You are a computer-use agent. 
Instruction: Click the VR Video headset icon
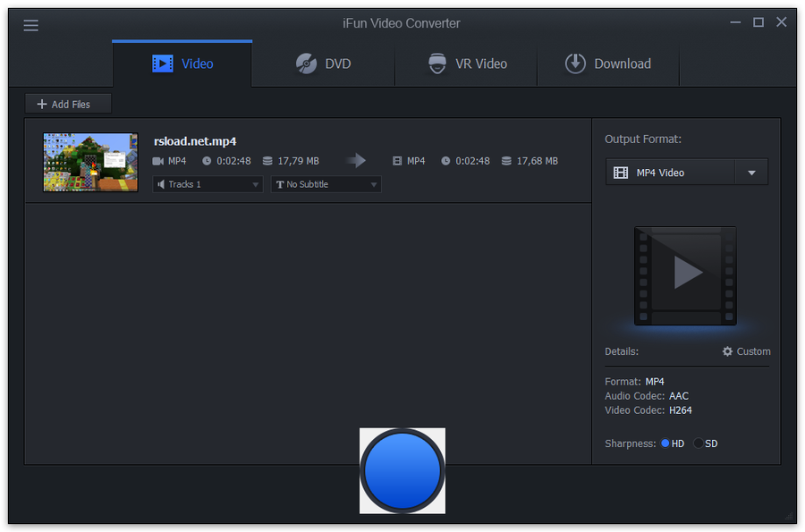click(x=437, y=63)
